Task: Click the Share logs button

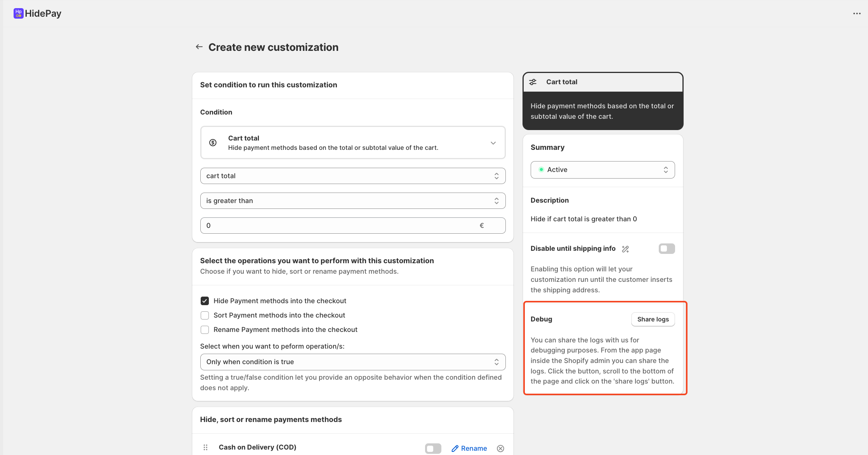Action: click(x=653, y=319)
